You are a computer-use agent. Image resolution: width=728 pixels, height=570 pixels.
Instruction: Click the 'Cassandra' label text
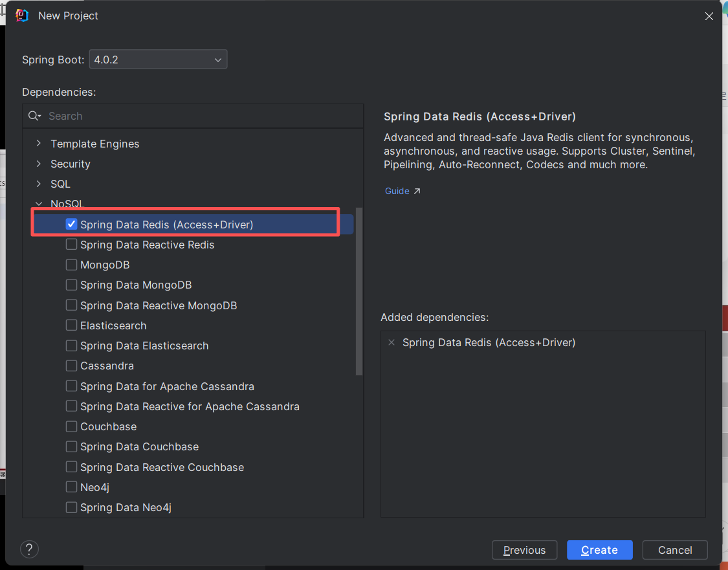pos(107,366)
